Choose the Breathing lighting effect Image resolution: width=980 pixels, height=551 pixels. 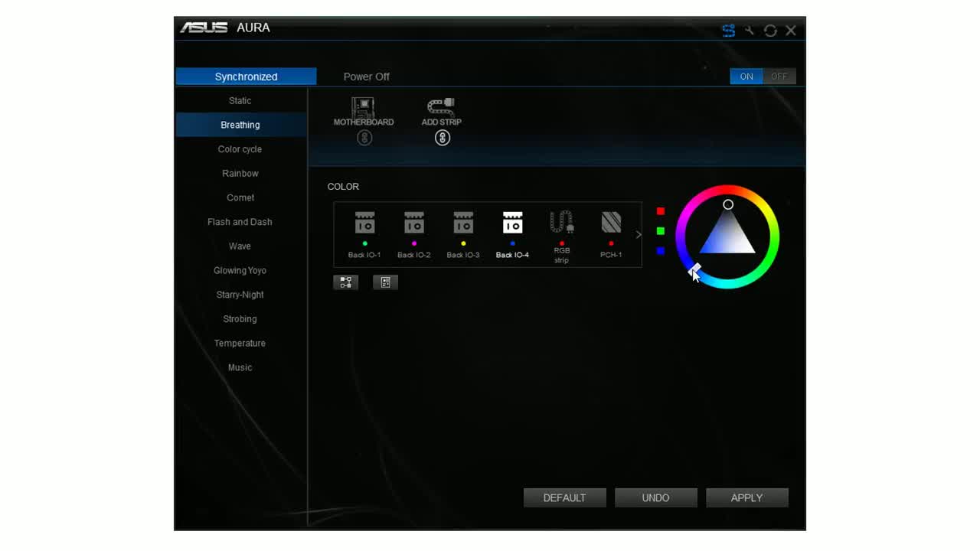240,125
